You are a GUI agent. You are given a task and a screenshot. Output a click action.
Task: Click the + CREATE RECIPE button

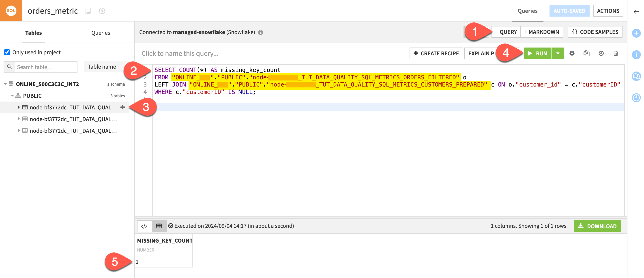436,53
